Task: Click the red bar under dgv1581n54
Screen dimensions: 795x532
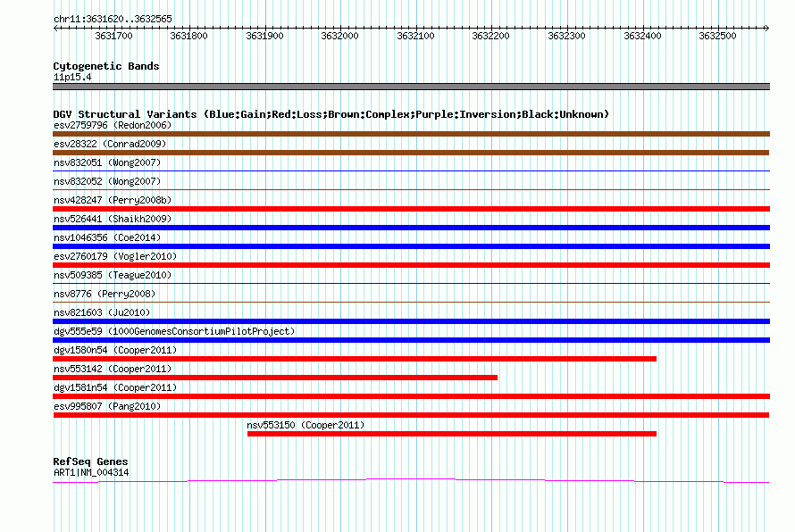Action: (x=411, y=396)
